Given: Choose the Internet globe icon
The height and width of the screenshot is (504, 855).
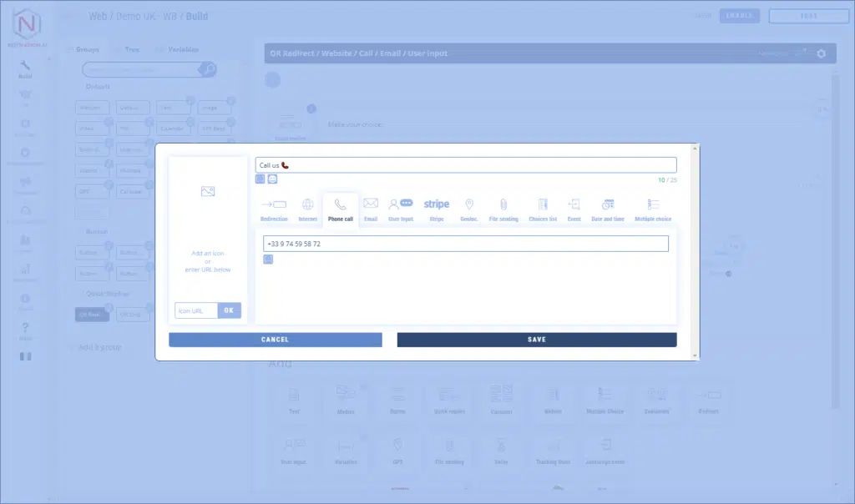Looking at the screenshot, I should (x=308, y=204).
